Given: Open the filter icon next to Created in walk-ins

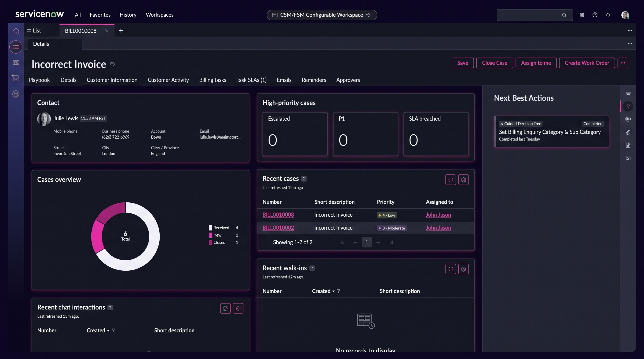Looking at the screenshot, I should click(x=339, y=291).
